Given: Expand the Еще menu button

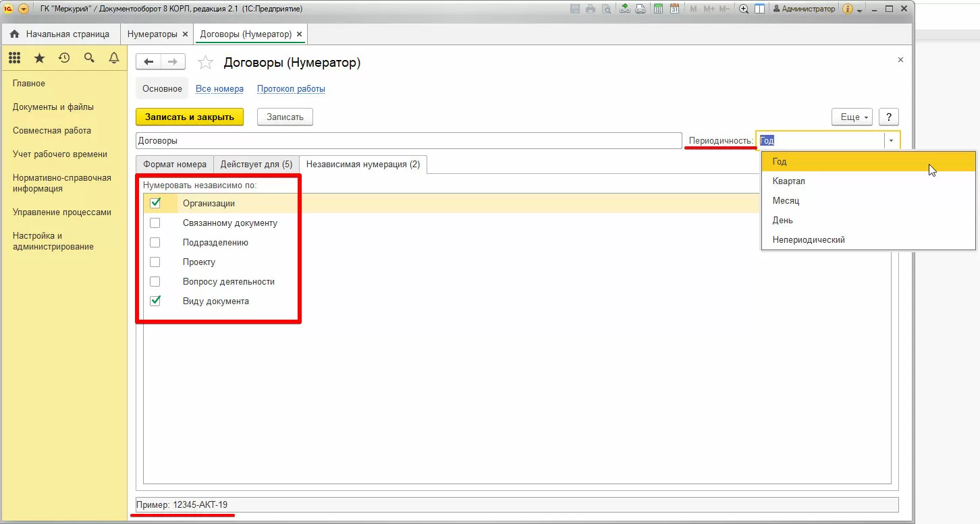Looking at the screenshot, I should point(852,117).
